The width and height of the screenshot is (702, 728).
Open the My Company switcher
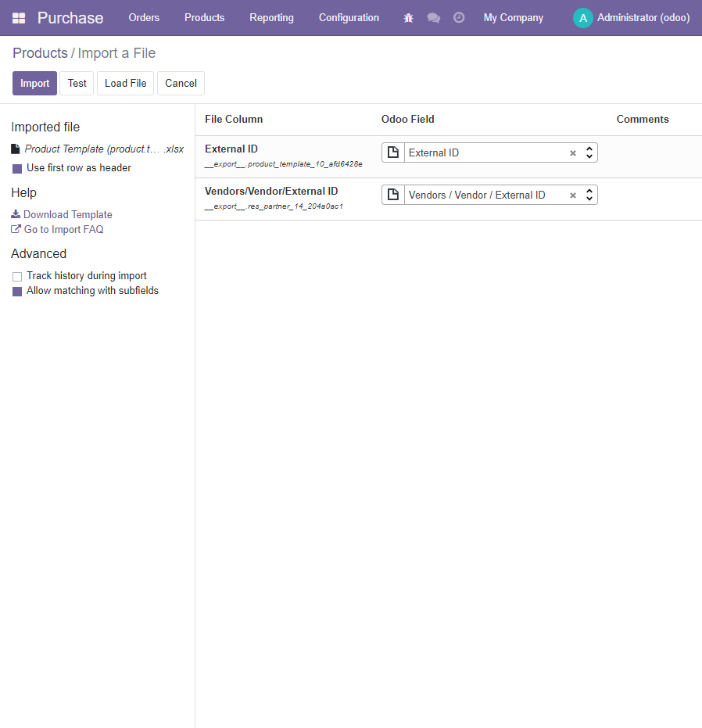coord(513,18)
